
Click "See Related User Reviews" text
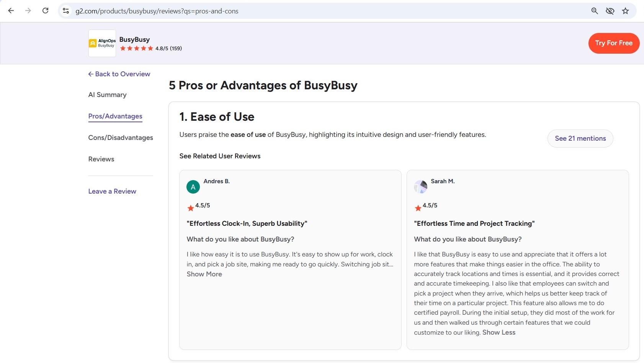tap(220, 156)
